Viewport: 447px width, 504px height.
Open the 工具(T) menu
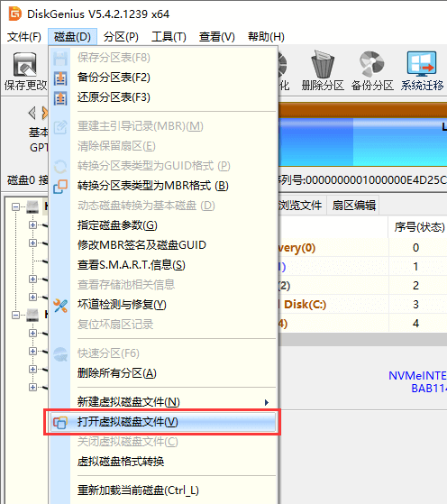[169, 37]
